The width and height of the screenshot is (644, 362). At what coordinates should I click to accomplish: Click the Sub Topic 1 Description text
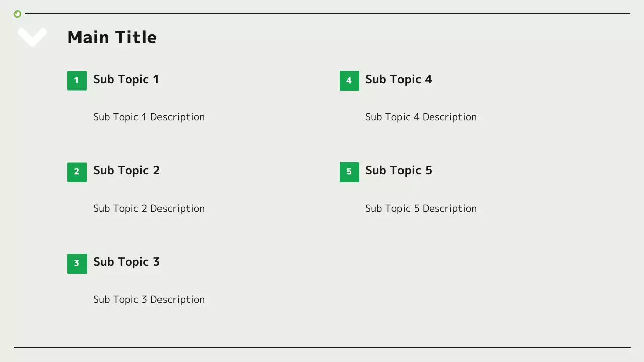tap(149, 117)
